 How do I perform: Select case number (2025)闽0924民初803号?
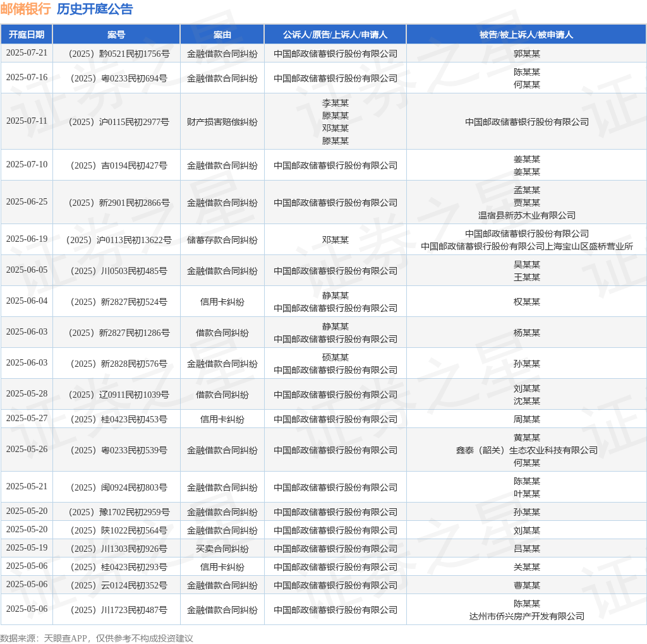[119, 487]
